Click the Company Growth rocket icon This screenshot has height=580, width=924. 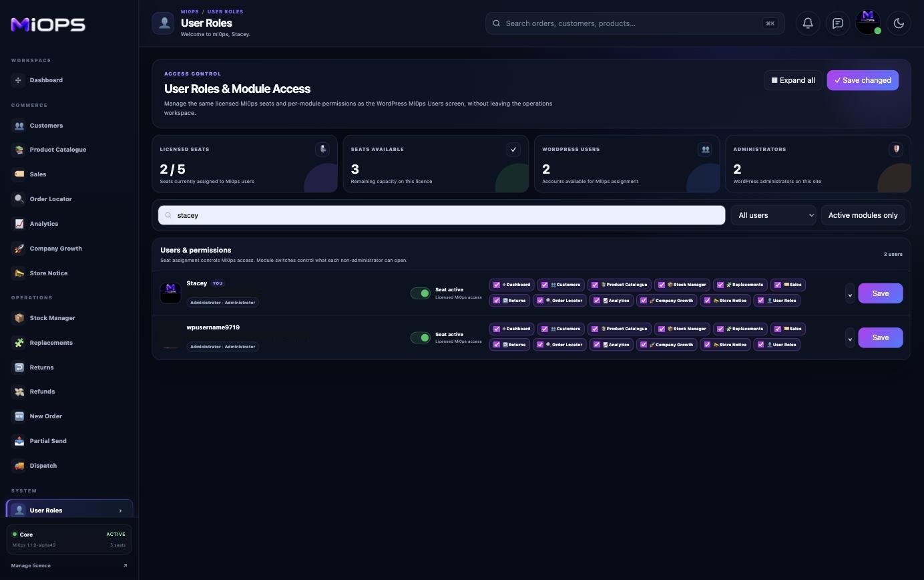pyautogui.click(x=19, y=249)
